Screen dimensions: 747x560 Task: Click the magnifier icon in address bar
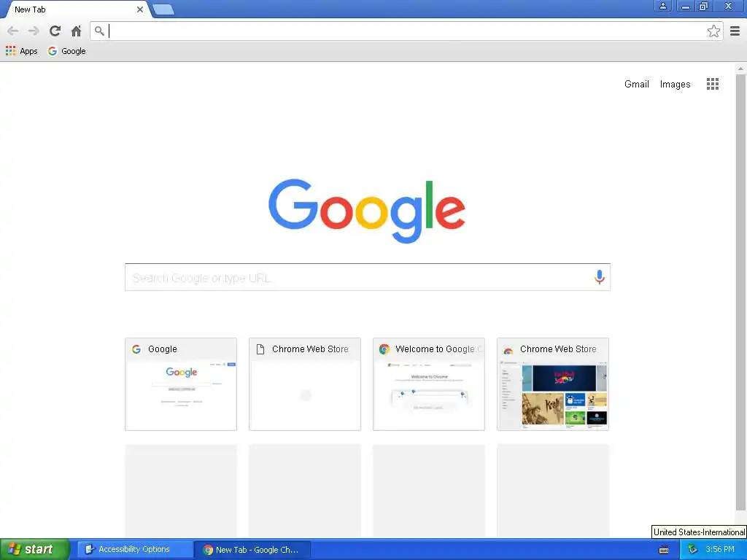(99, 31)
